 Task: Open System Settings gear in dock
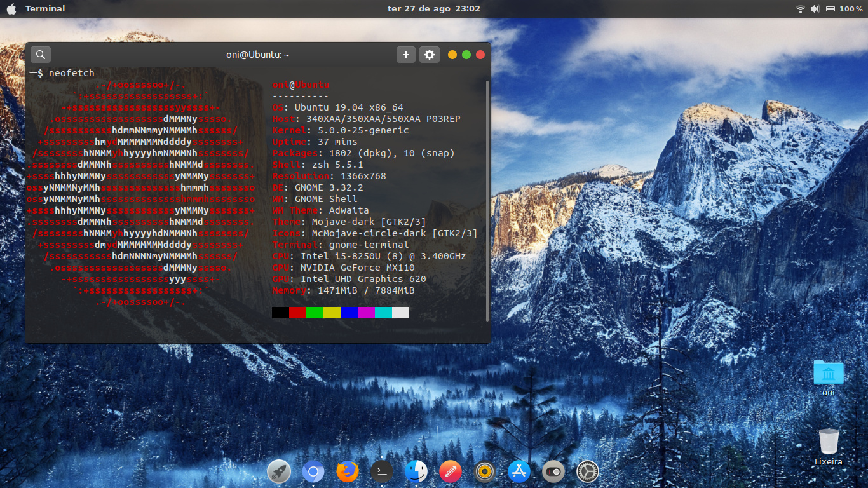[588, 472]
